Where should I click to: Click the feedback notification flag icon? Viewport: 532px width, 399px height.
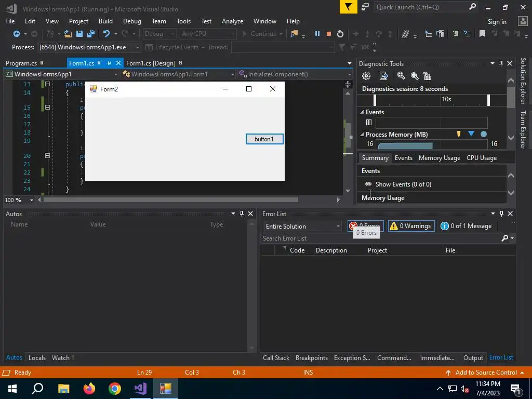point(349,7)
